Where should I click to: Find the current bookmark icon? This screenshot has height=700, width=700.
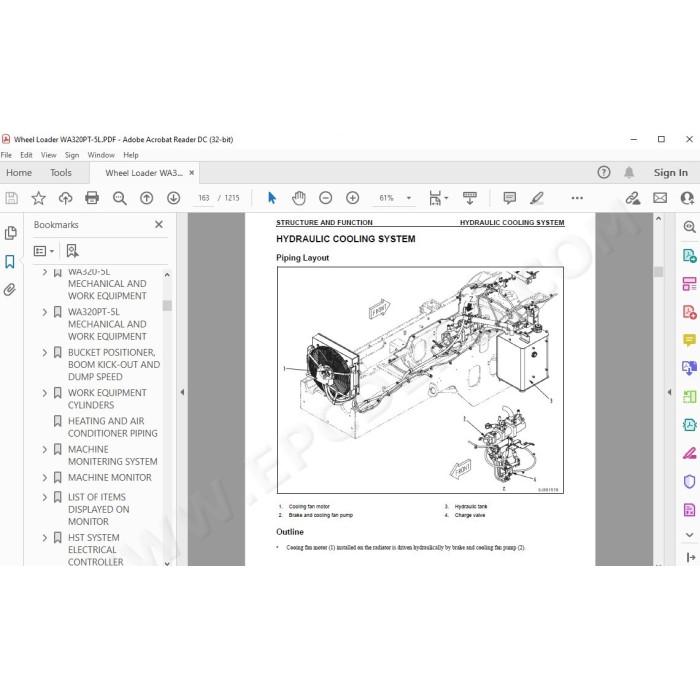[x=72, y=251]
